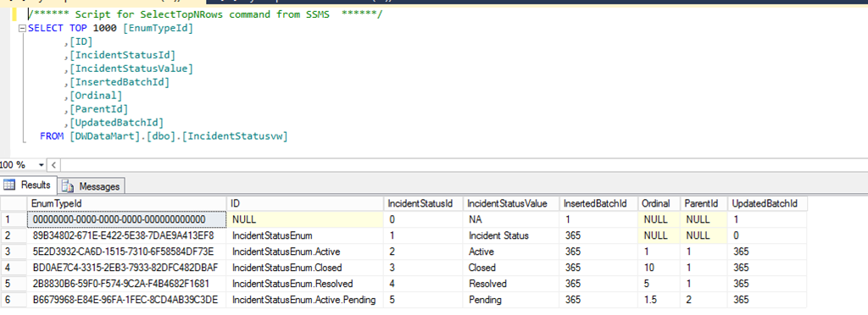Click the Closed status value cell
Image resolution: width=868 pixels, height=315 pixels.
pyautogui.click(x=511, y=268)
